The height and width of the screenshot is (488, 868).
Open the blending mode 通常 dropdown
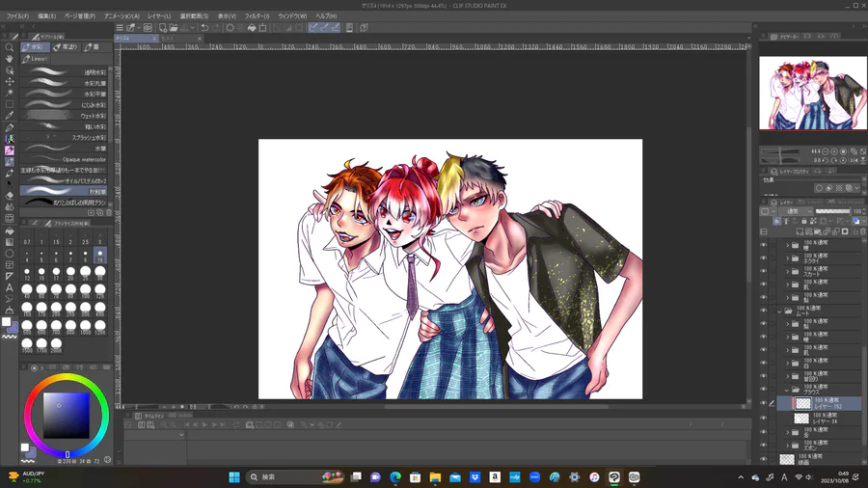coord(796,211)
